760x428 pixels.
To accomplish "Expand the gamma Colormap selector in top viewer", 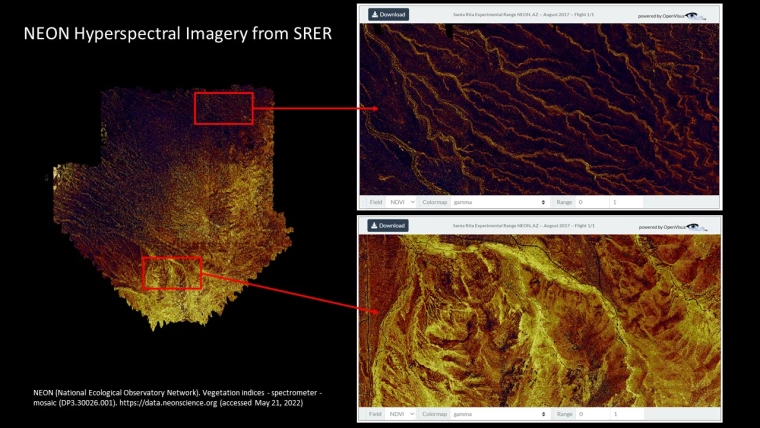I will (499, 202).
